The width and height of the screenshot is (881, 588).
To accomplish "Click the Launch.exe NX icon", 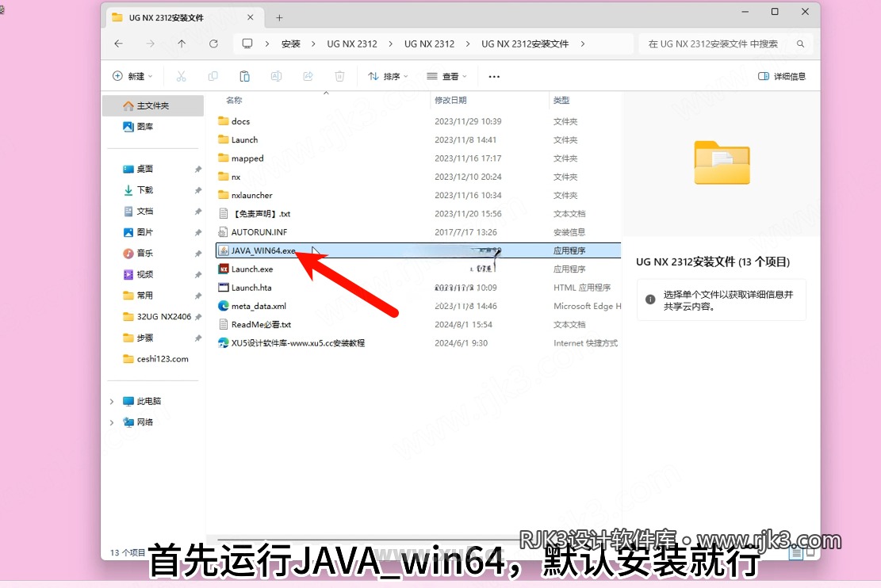I will tap(224, 269).
